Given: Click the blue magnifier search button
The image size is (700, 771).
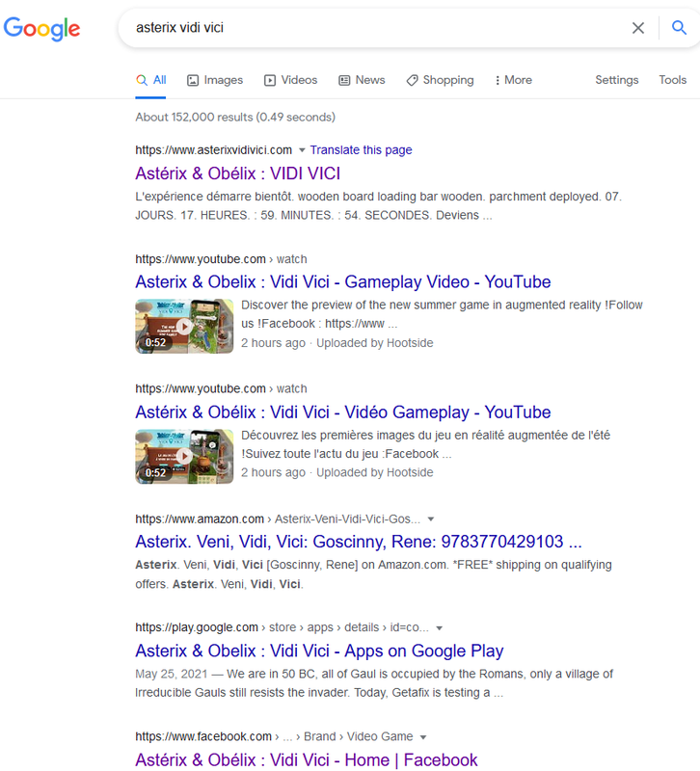Looking at the screenshot, I should click(x=680, y=28).
